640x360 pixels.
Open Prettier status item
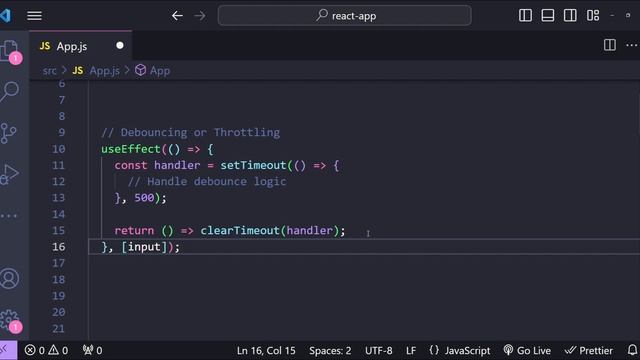(589, 350)
